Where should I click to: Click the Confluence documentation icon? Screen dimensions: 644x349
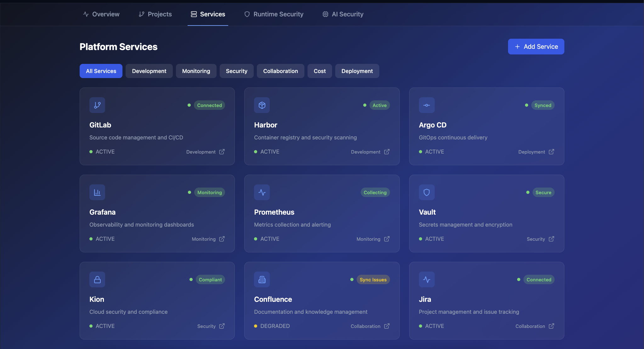(262, 279)
